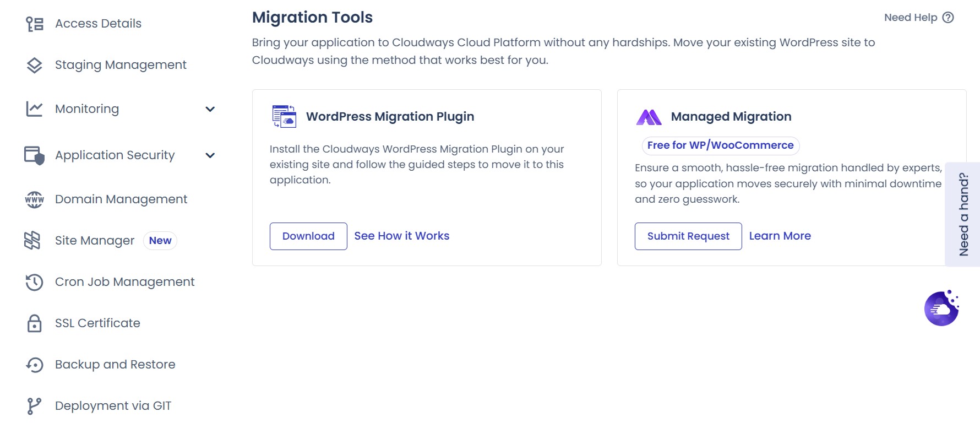The height and width of the screenshot is (428, 980).
Task: Click the Domain Management www globe icon
Action: pos(35,199)
